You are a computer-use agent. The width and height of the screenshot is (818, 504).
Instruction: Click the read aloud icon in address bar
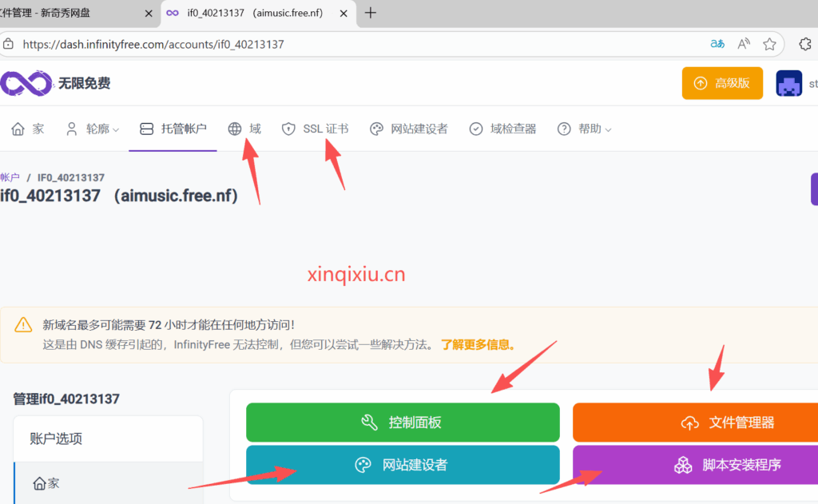pyautogui.click(x=744, y=44)
